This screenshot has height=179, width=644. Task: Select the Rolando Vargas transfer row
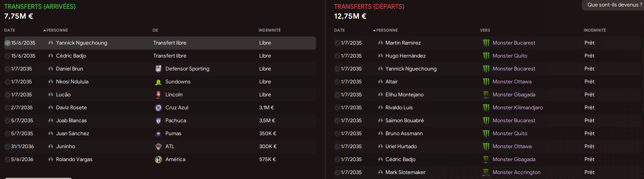(160, 160)
